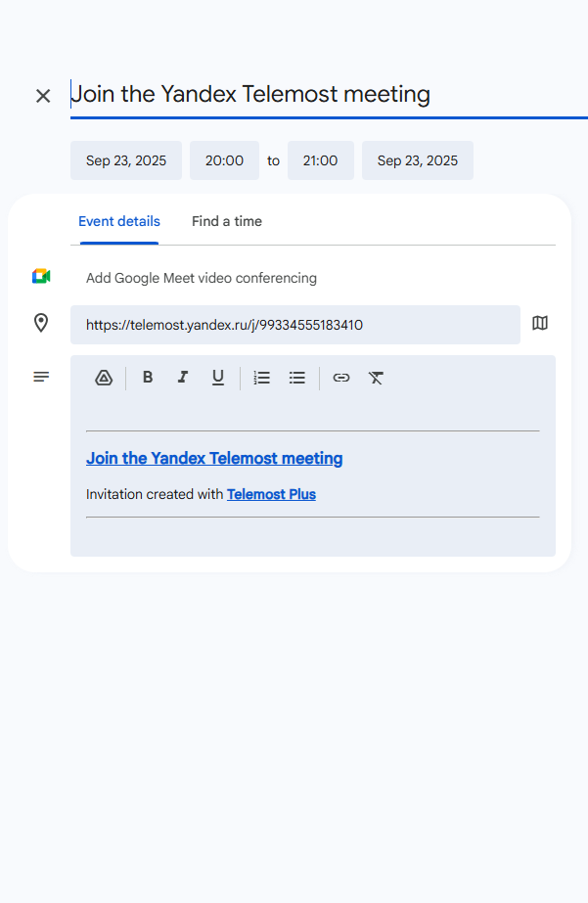Open the Telemost Plus link
This screenshot has height=903, width=588.
(271, 495)
